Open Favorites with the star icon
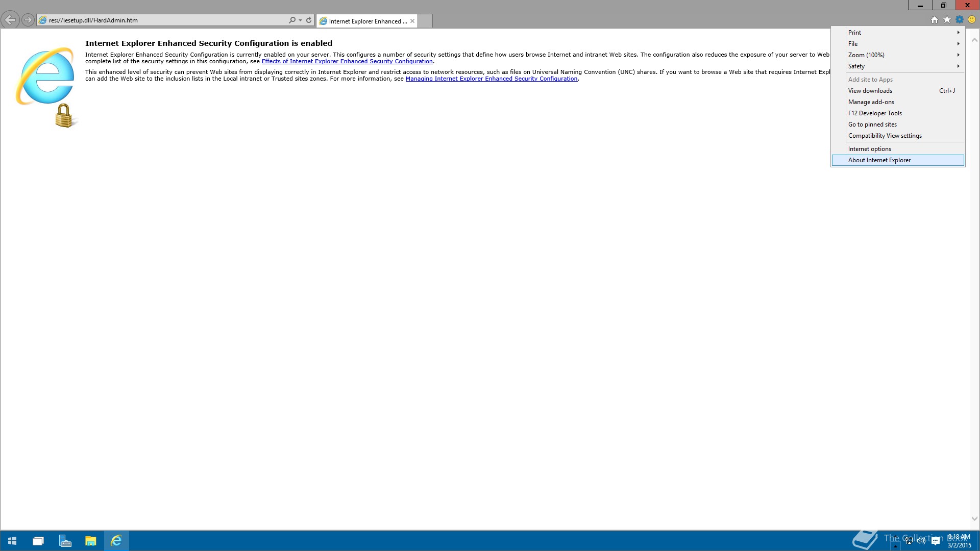980x551 pixels. click(x=947, y=20)
